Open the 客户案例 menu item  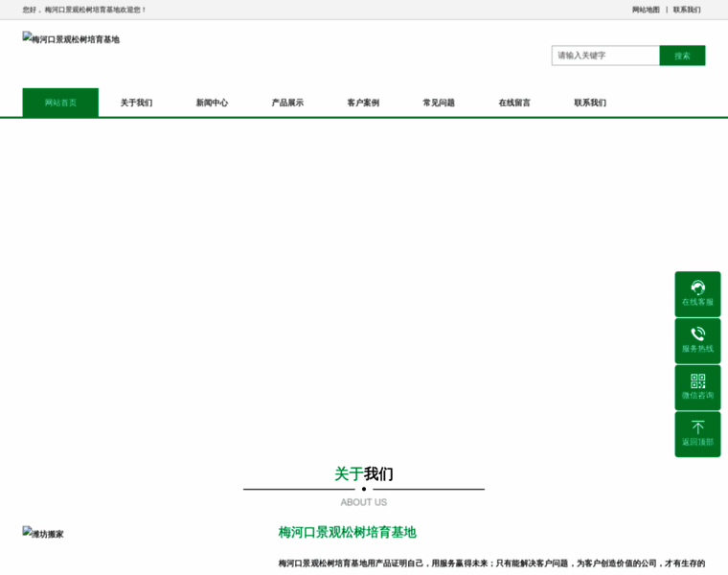(x=363, y=103)
